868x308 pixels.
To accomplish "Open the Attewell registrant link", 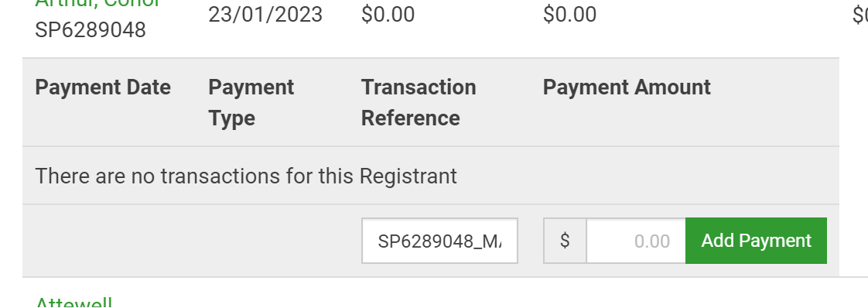I will [73, 303].
